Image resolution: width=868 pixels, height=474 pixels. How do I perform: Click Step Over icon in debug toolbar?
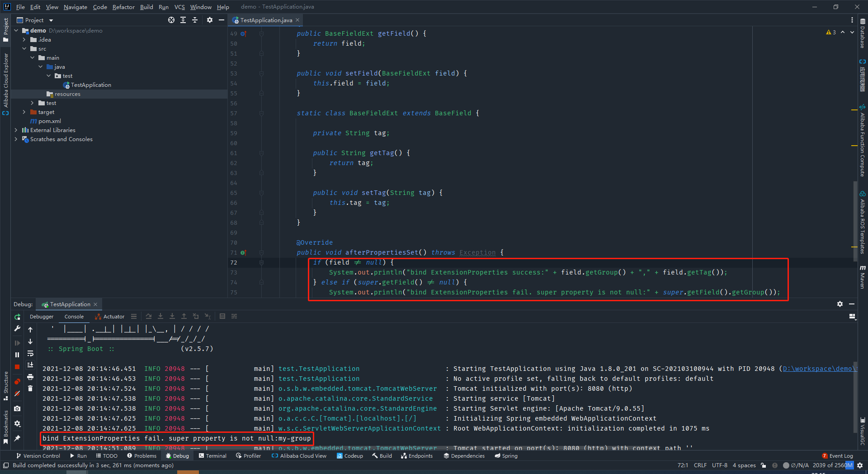point(149,317)
